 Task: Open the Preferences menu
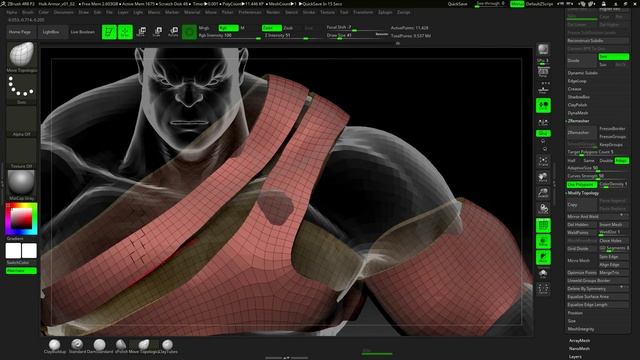pyautogui.click(x=250, y=12)
